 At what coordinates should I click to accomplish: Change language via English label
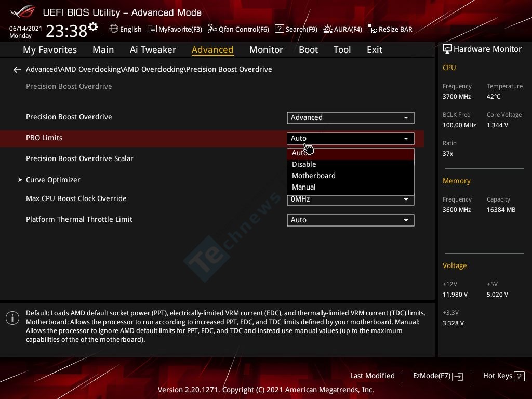click(x=130, y=29)
